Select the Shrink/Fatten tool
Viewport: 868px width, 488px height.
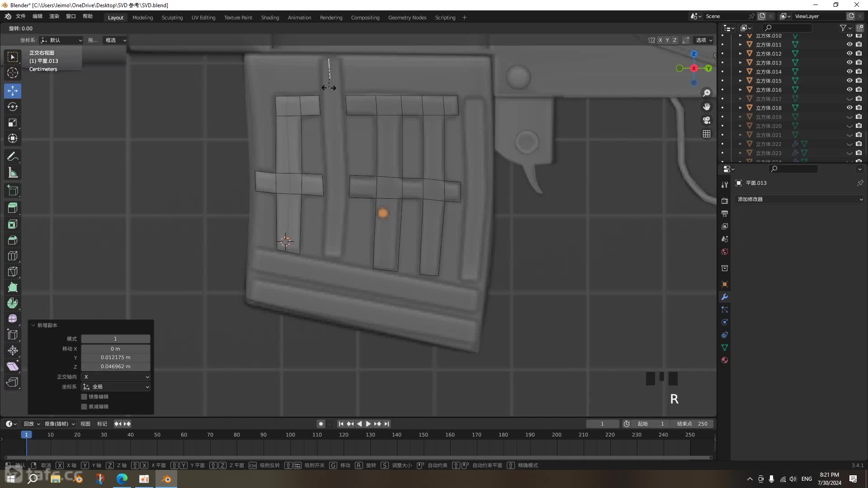(x=13, y=351)
